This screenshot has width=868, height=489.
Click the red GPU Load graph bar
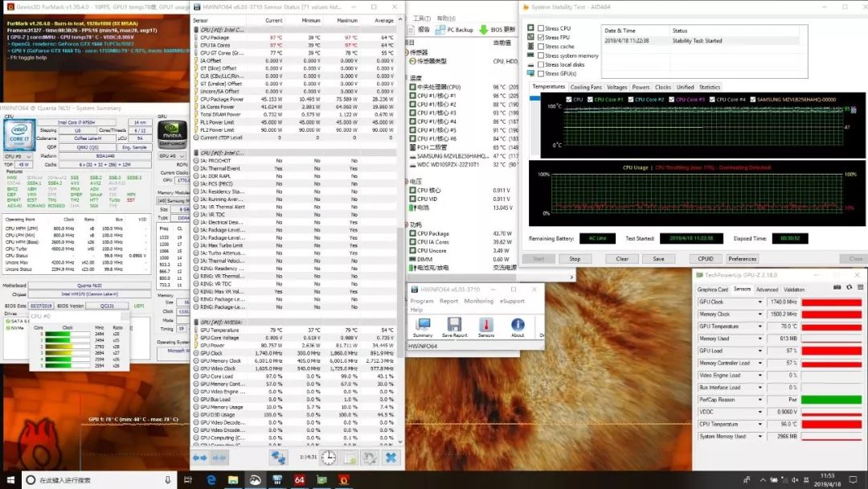[x=831, y=351]
